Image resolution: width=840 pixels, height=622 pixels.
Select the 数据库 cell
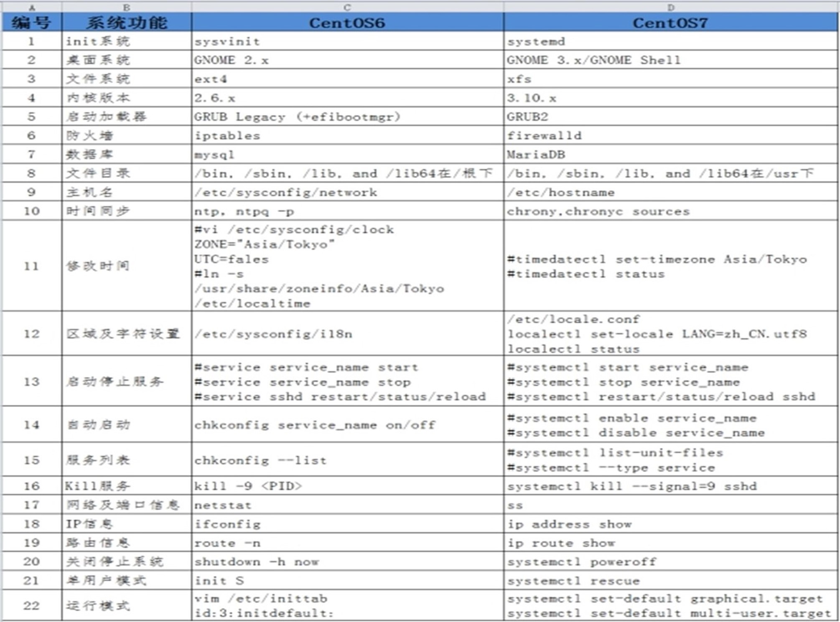[127, 154]
